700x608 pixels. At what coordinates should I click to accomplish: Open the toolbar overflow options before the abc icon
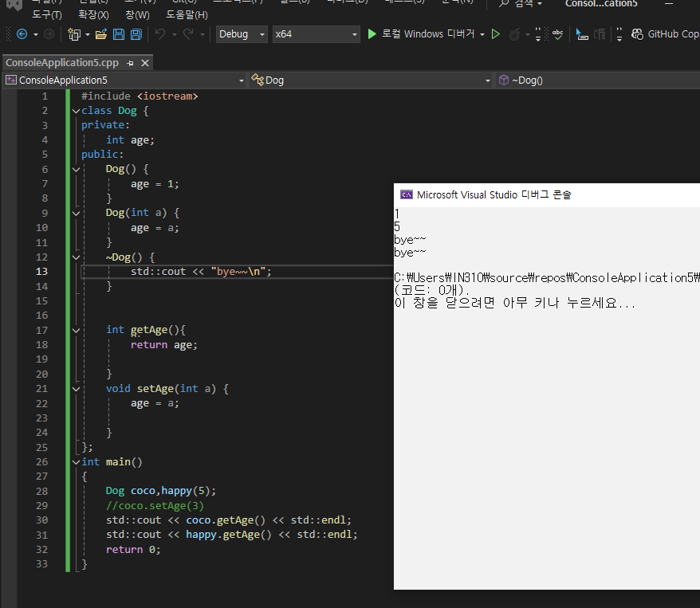tap(538, 34)
